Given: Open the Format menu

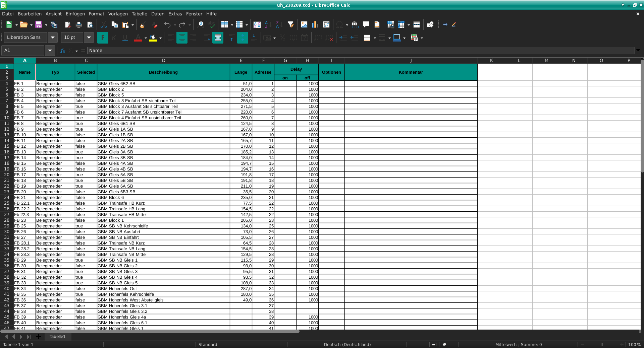Looking at the screenshot, I should [x=96, y=14].
